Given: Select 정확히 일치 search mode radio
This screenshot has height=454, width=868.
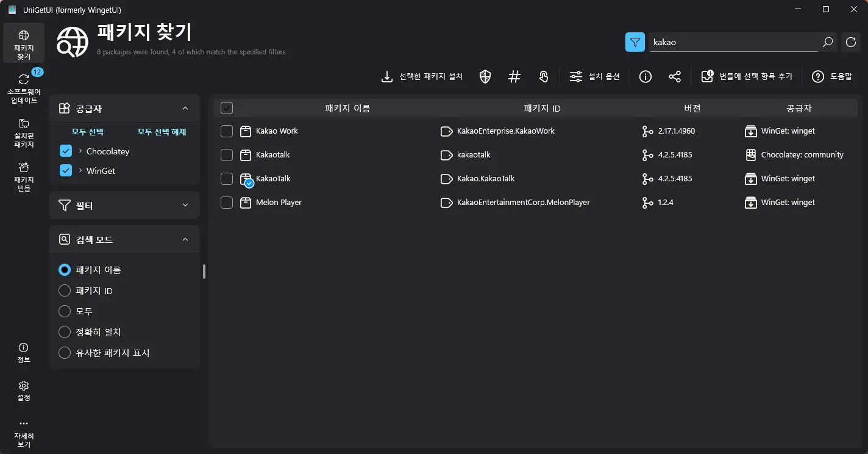Looking at the screenshot, I should (65, 332).
